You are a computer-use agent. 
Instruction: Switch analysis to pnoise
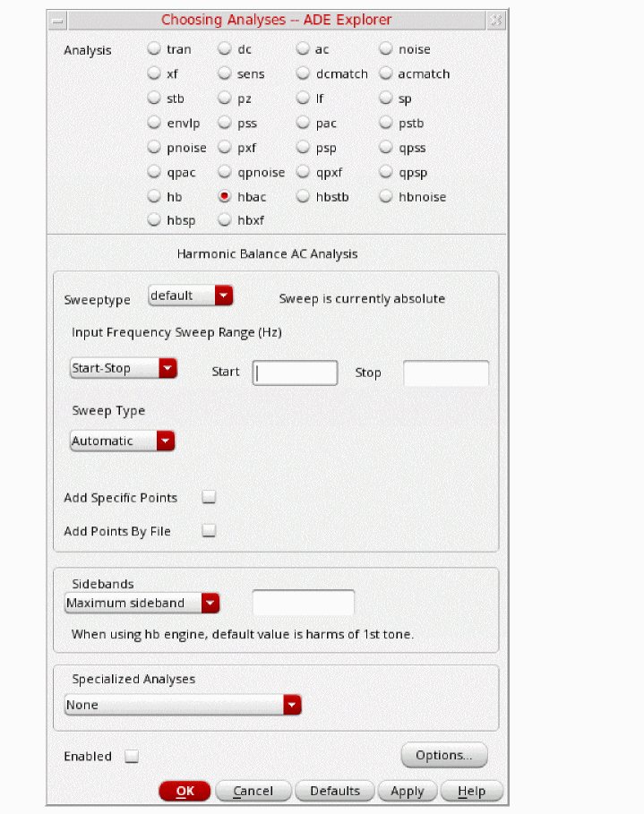[x=154, y=148]
